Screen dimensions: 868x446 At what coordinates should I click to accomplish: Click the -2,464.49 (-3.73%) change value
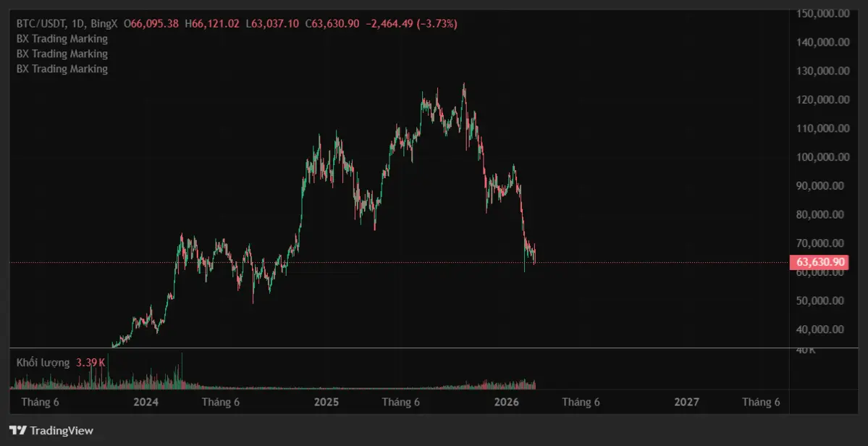pyautogui.click(x=411, y=24)
